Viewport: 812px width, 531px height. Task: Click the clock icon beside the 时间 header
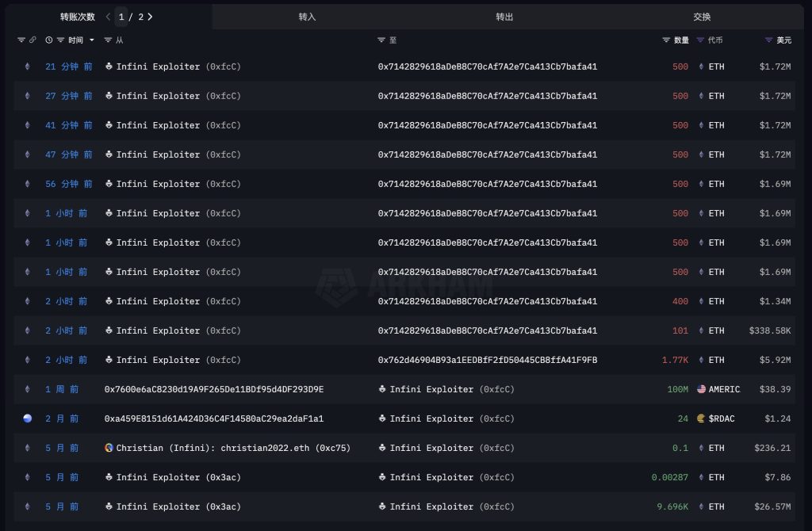pyautogui.click(x=48, y=40)
